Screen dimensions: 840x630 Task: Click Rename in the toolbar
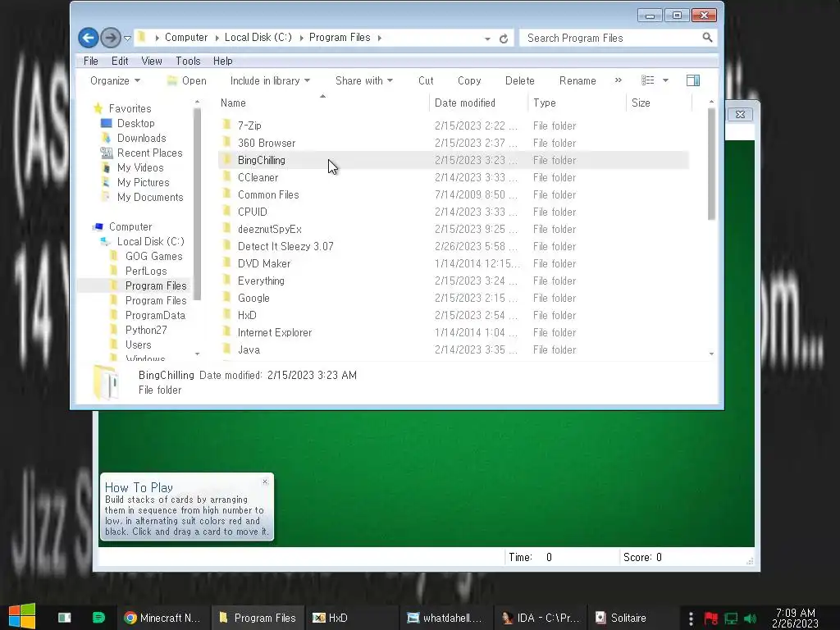(577, 81)
